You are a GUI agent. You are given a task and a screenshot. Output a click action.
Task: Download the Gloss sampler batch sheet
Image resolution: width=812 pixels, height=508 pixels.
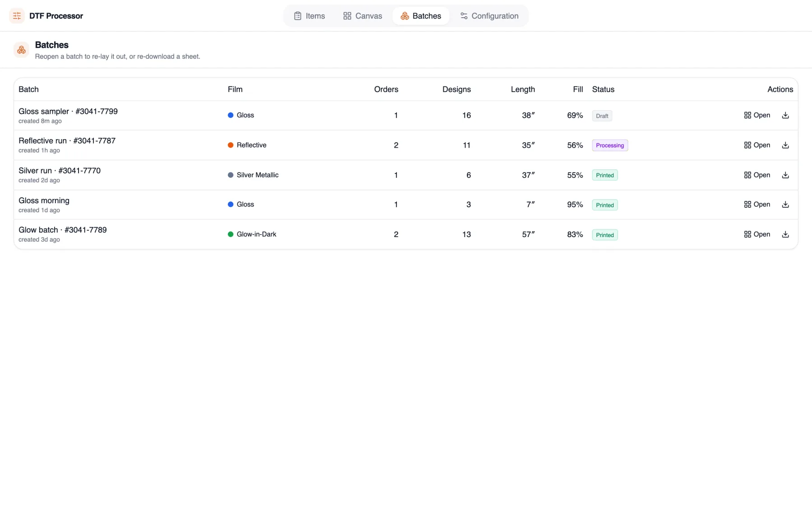[x=785, y=115]
